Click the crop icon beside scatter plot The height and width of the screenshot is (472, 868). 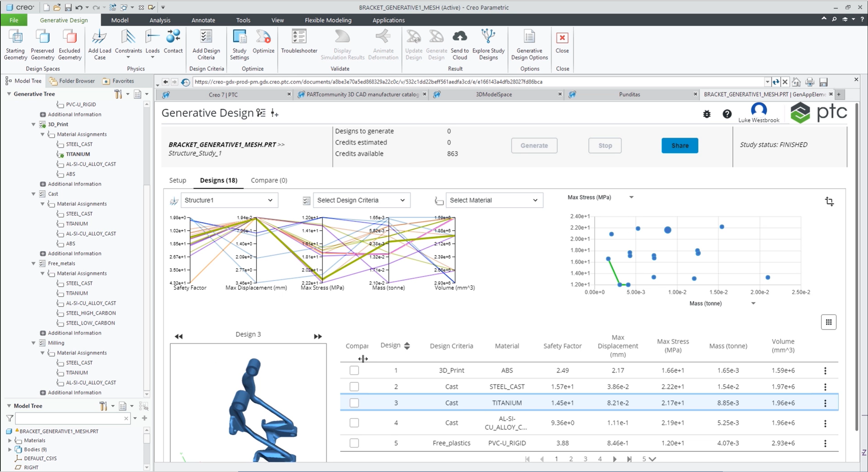pos(829,201)
